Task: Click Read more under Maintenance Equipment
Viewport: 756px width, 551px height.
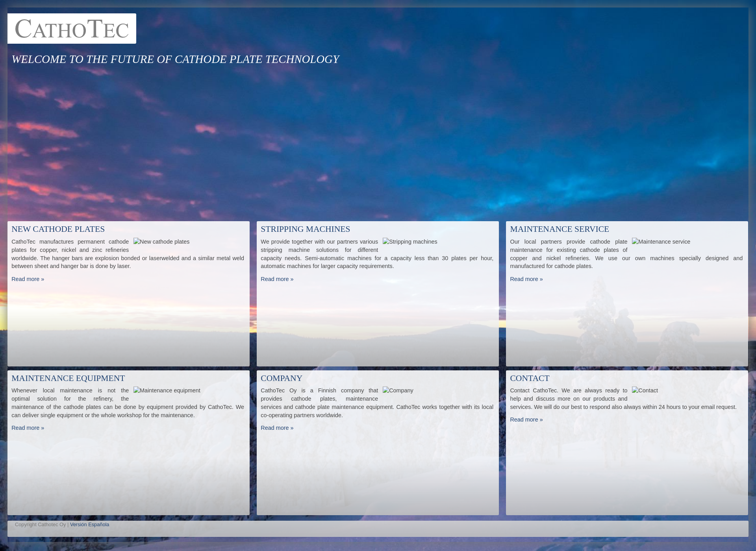Action: [28, 428]
